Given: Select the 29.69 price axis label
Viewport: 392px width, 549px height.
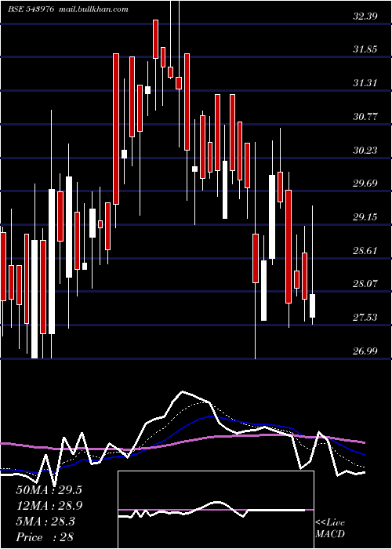Looking at the screenshot, I should point(365,184).
